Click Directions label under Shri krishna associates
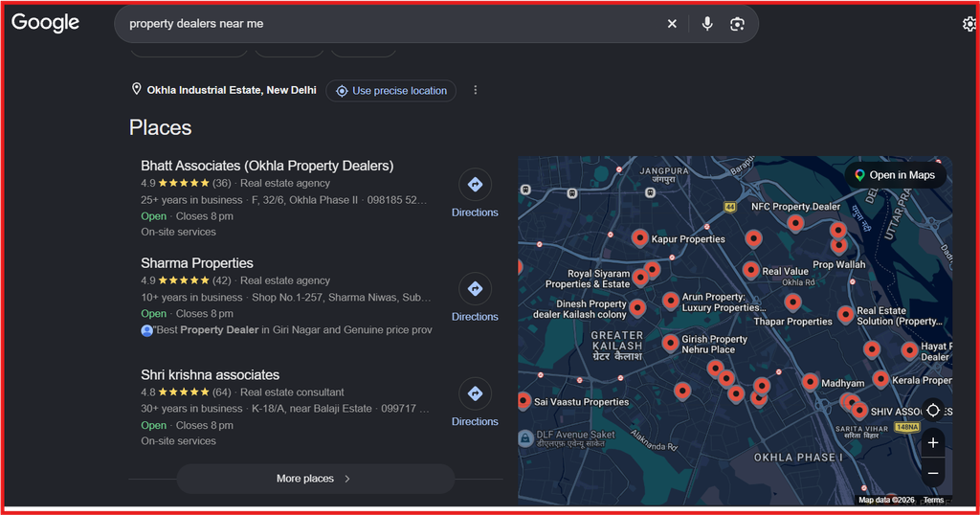 click(475, 422)
